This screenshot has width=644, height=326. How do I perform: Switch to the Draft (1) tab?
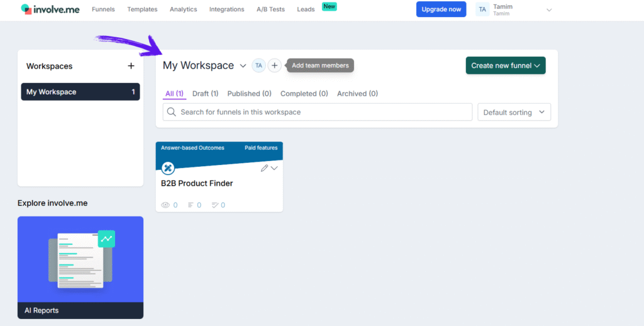[x=205, y=94]
